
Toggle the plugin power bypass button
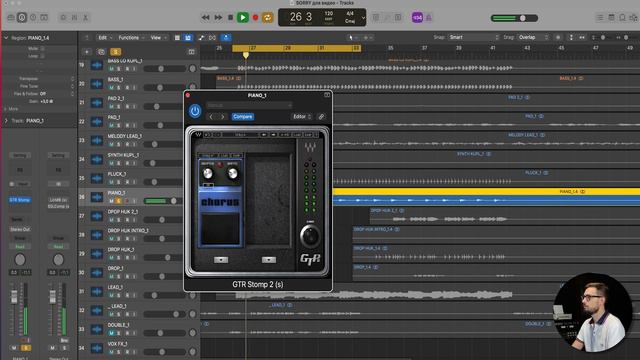pyautogui.click(x=195, y=111)
